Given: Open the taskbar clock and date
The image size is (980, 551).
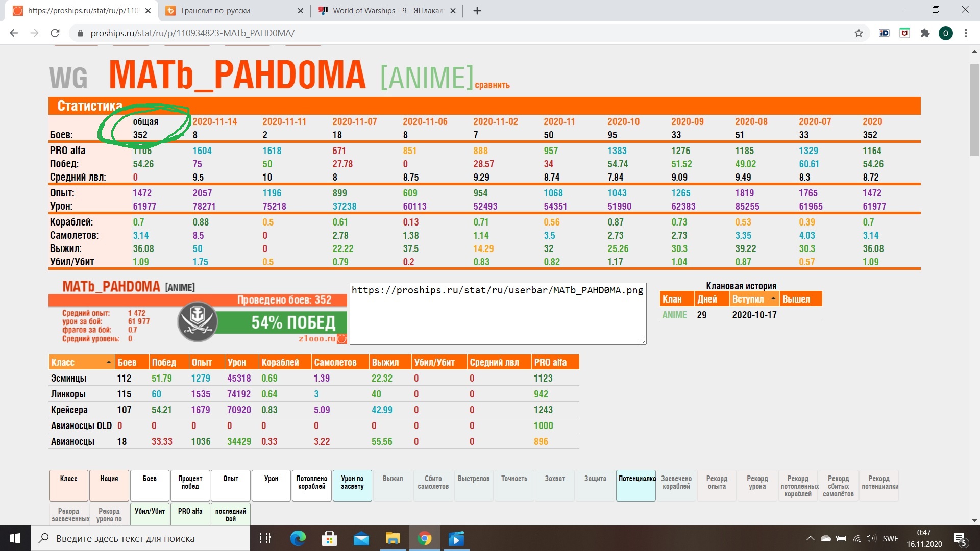Looking at the screenshot, I should pyautogui.click(x=924, y=538).
